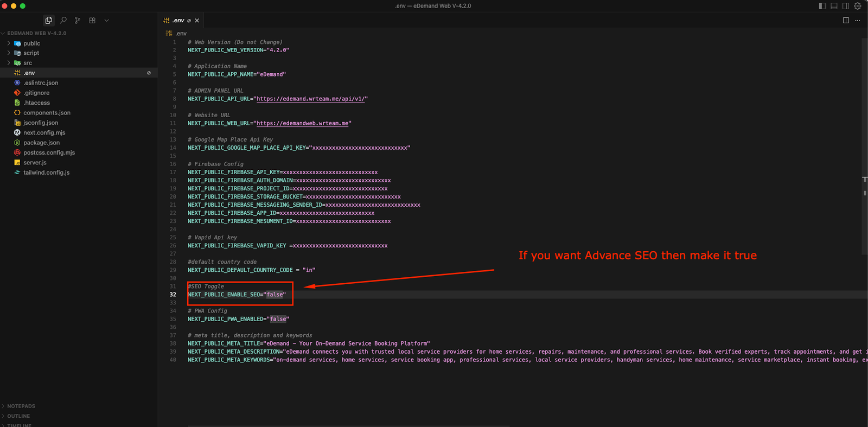Select the .env editor tab

coord(178,21)
